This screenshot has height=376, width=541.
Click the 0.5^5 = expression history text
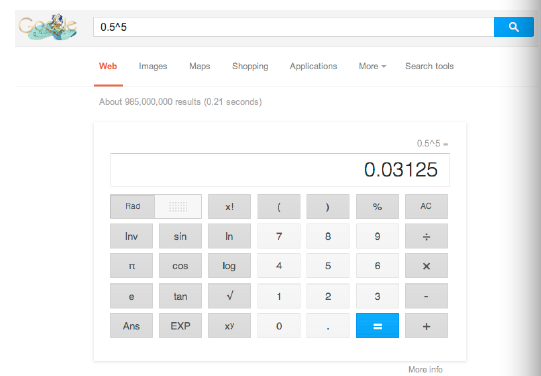point(432,144)
